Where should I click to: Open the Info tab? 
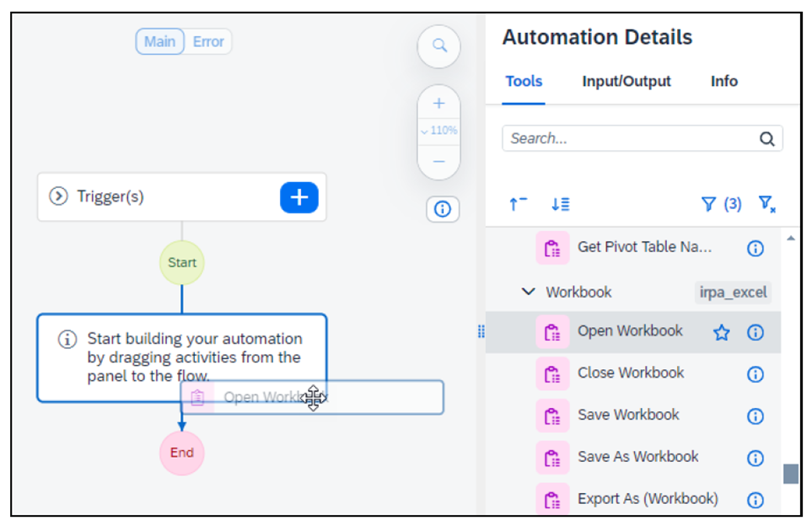pos(724,81)
